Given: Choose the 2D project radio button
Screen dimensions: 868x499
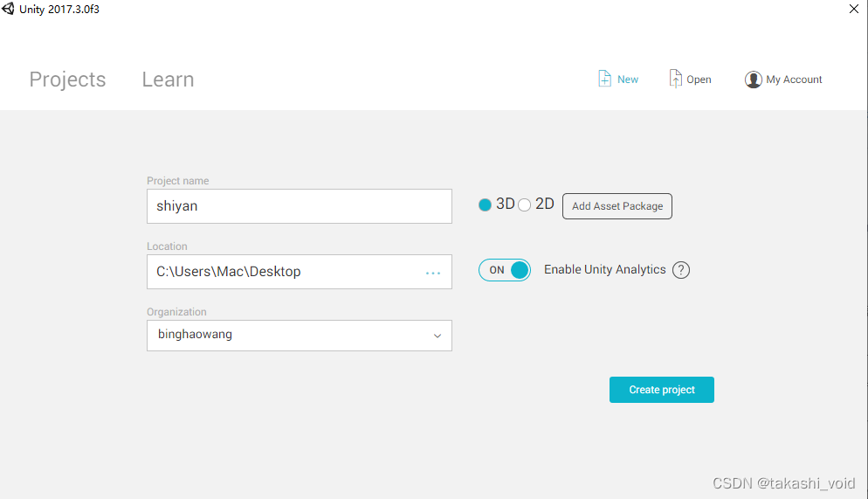Looking at the screenshot, I should click(x=524, y=204).
